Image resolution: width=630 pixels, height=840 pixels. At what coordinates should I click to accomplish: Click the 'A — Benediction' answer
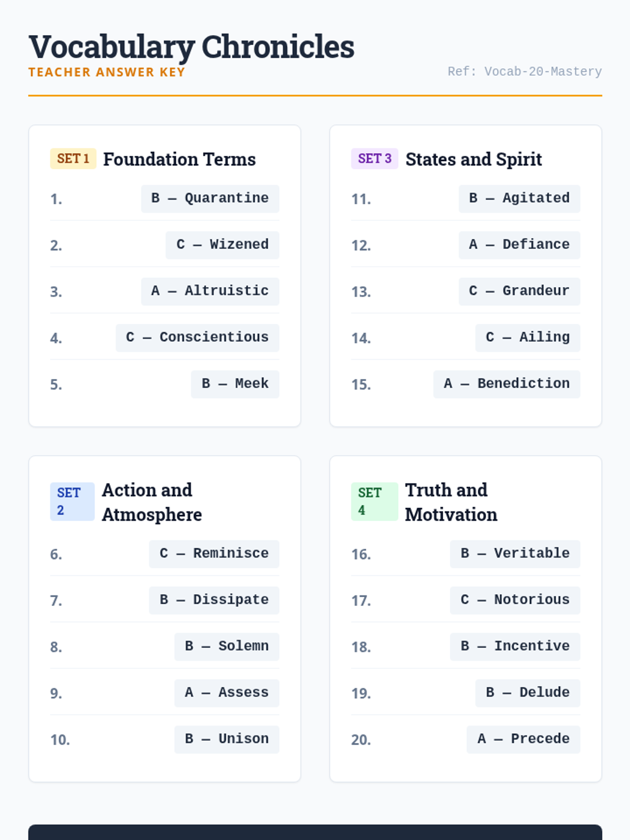pyautogui.click(x=507, y=384)
